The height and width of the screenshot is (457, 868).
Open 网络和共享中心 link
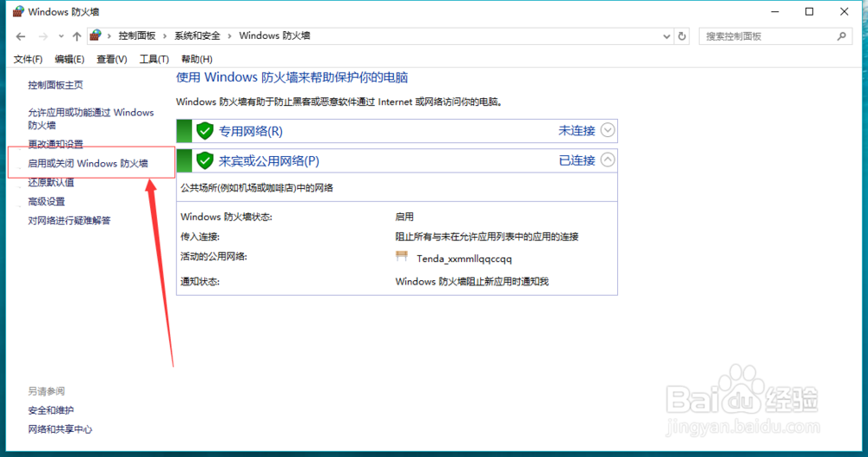point(60,429)
